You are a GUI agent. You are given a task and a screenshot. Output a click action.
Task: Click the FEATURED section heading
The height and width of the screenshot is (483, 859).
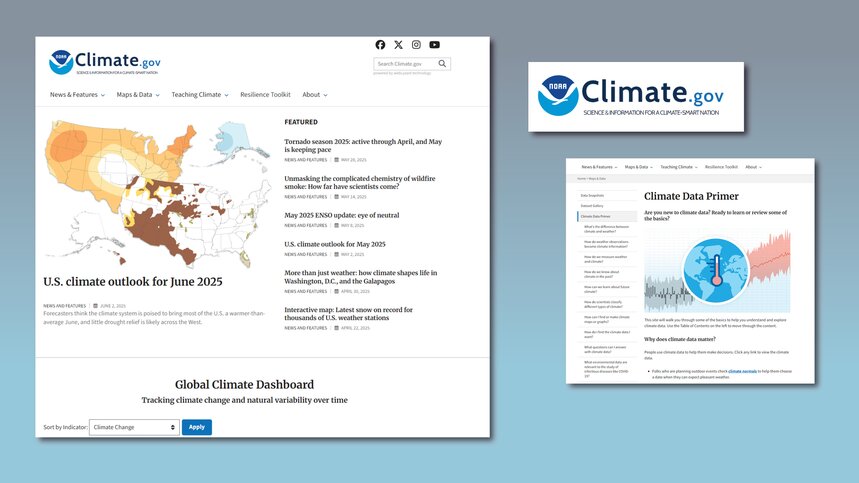tap(301, 122)
